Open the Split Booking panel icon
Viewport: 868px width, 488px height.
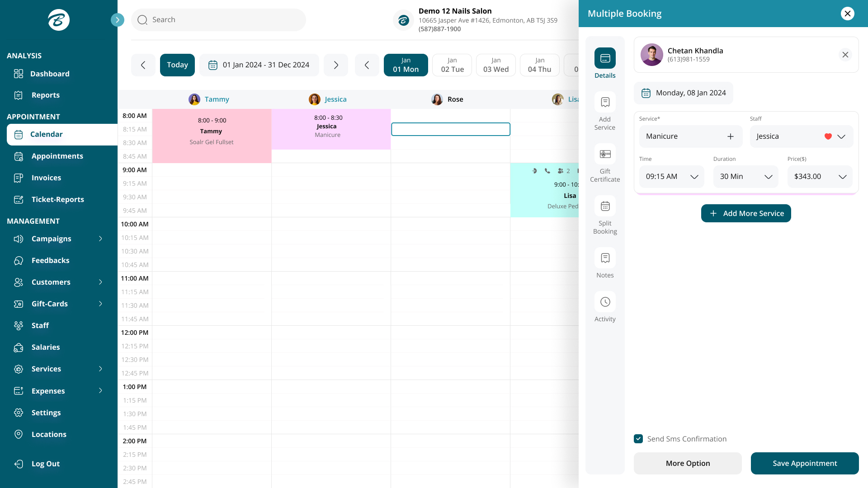[x=605, y=206]
